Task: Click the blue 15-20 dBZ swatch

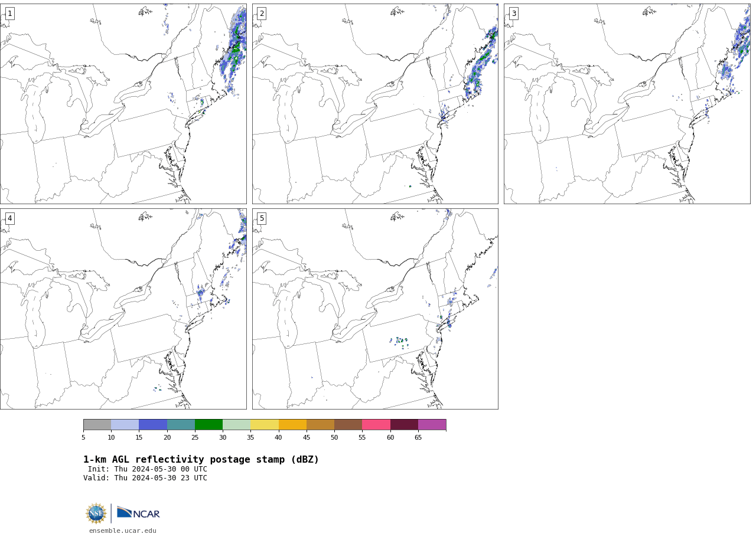Action: (153, 425)
